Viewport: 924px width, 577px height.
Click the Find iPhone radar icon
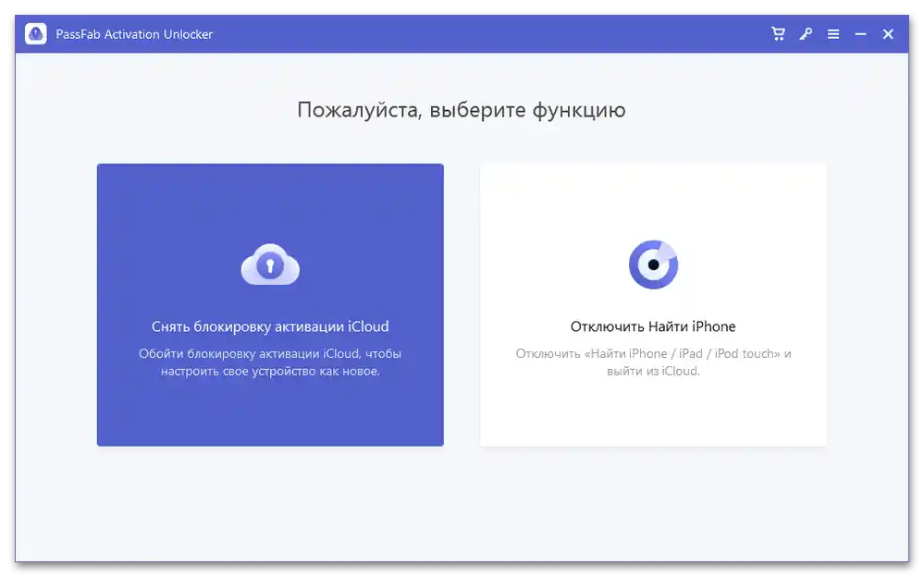tap(653, 264)
